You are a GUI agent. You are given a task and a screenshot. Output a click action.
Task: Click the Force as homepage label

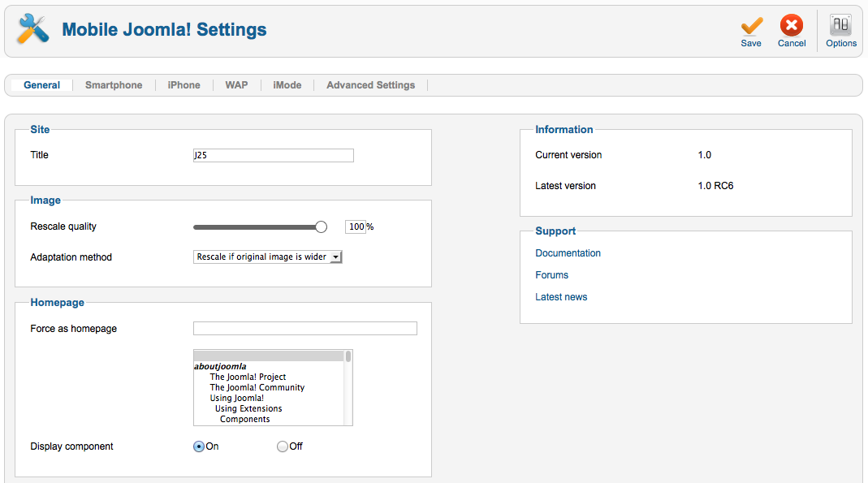click(x=73, y=329)
